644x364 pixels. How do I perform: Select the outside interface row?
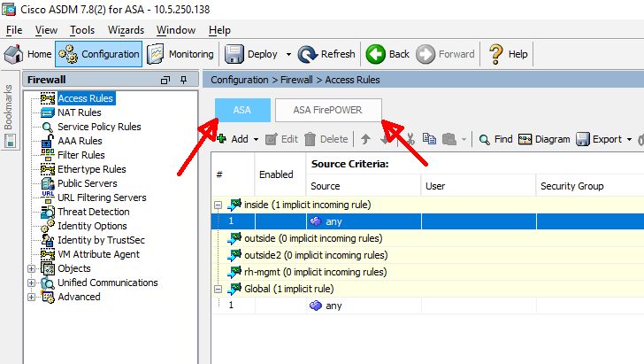[427, 238]
